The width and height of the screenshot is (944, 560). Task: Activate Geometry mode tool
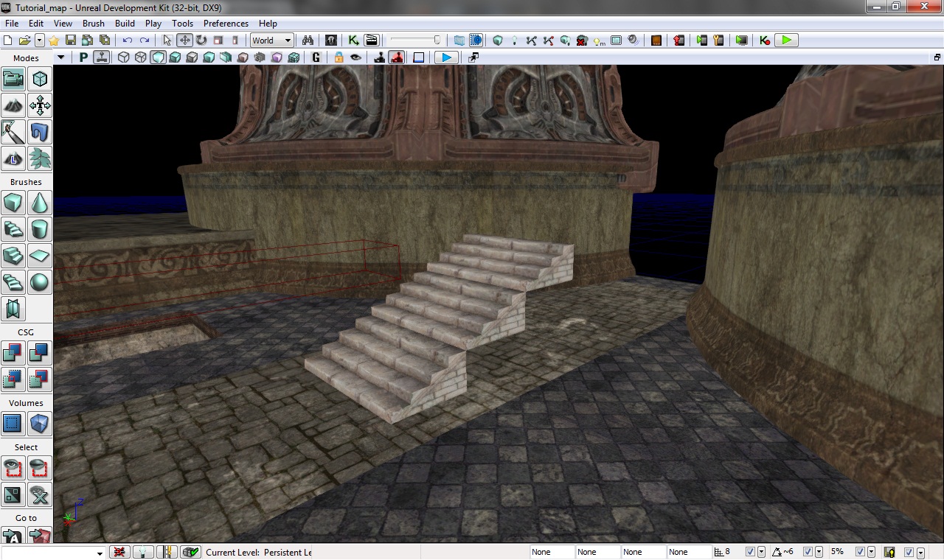pyautogui.click(x=40, y=79)
